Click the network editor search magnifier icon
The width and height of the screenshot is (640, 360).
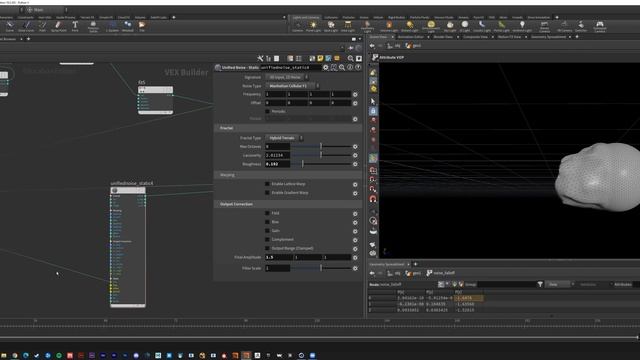pyautogui.click(x=351, y=58)
